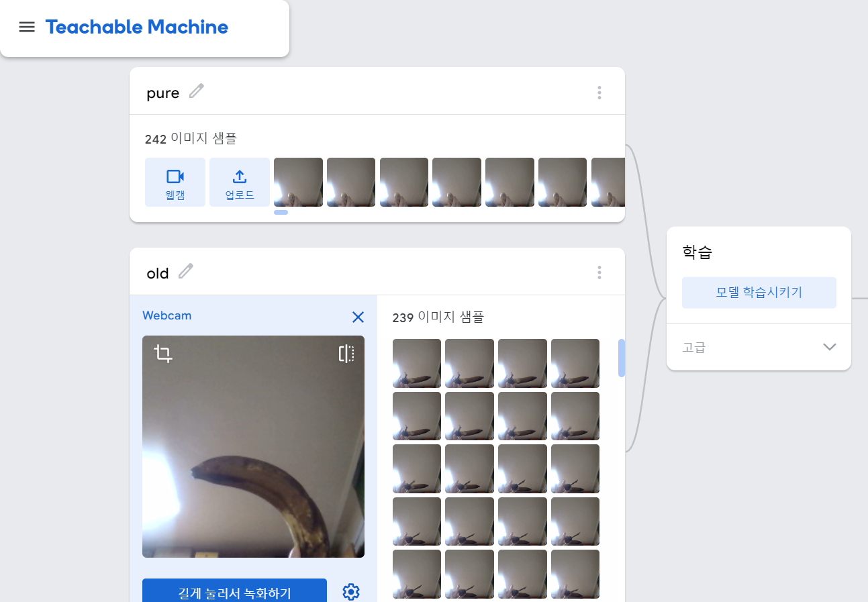Select the first sample thumbnail in old class

416,363
